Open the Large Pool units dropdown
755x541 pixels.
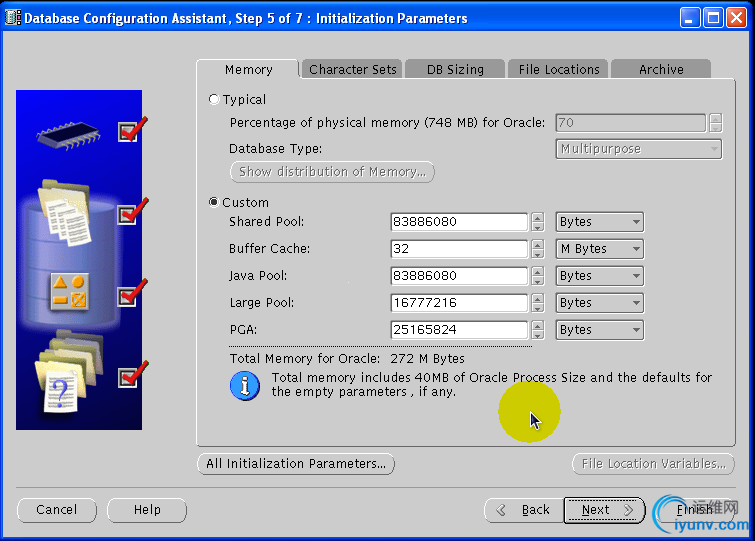pyautogui.click(x=599, y=303)
